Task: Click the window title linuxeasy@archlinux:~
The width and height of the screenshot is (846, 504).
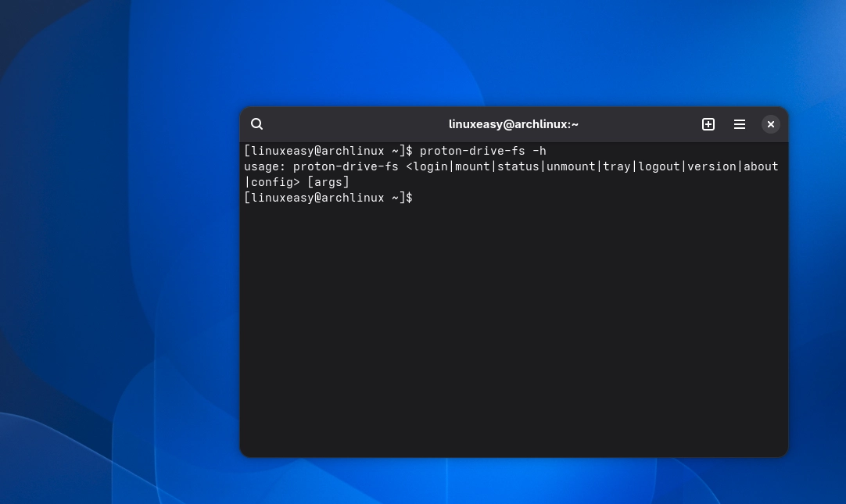Action: 513,124
